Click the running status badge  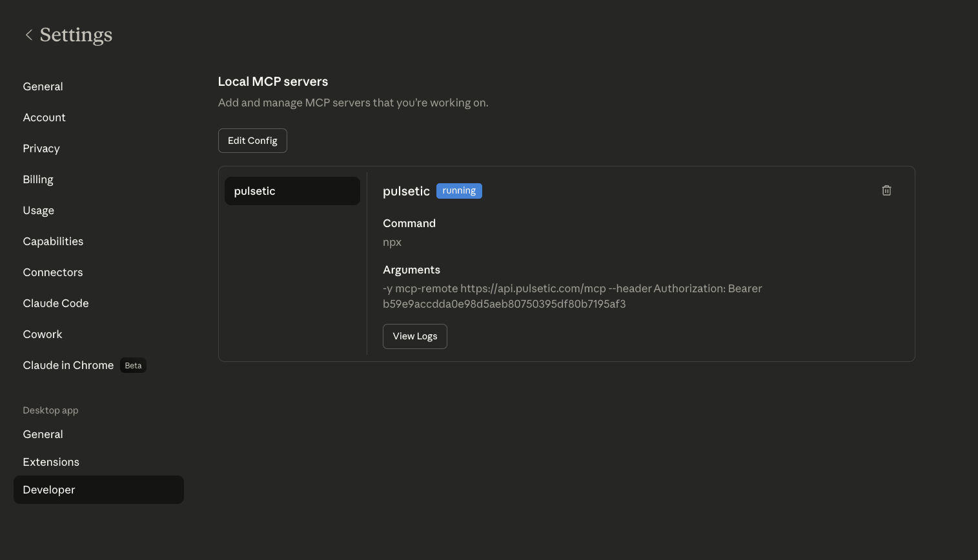pyautogui.click(x=459, y=191)
